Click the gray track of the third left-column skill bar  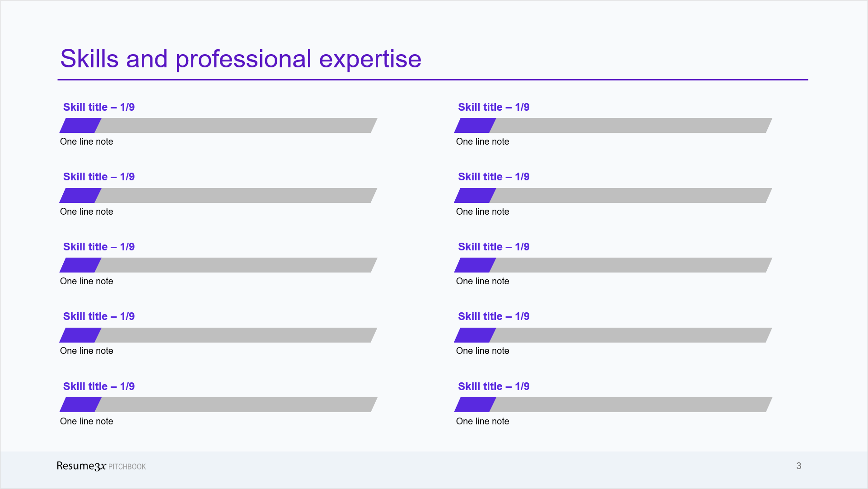point(237,265)
